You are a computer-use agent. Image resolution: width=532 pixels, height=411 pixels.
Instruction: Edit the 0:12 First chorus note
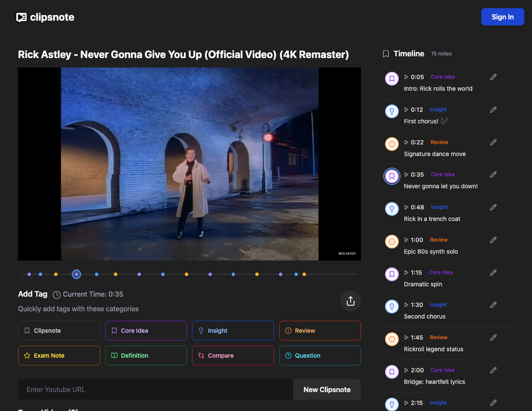[x=493, y=110]
